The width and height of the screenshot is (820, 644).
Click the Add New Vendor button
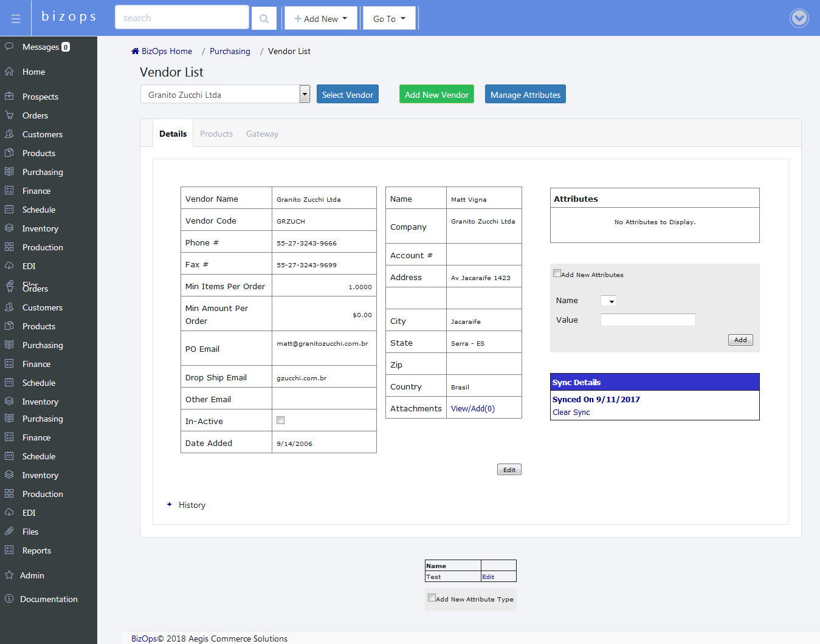pyautogui.click(x=436, y=95)
